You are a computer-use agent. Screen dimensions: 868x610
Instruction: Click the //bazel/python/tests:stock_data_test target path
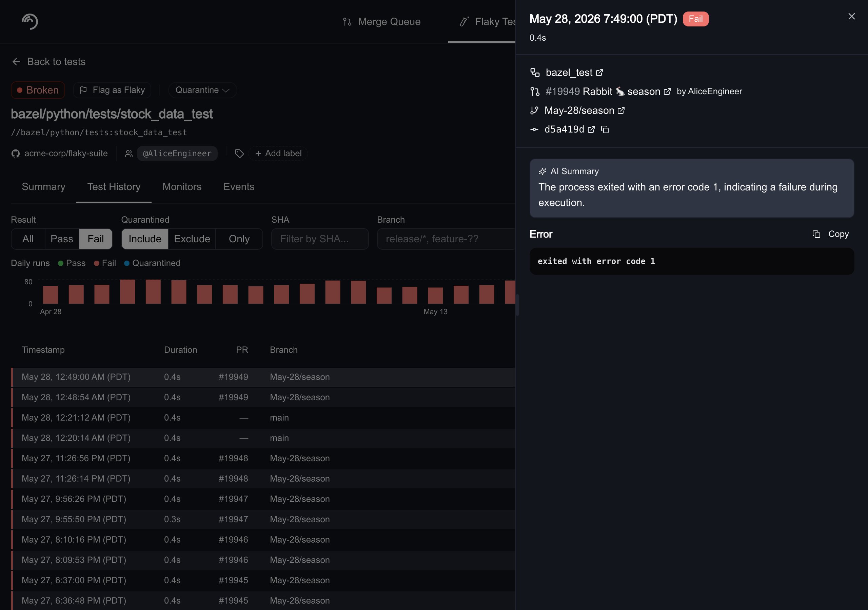tap(99, 133)
